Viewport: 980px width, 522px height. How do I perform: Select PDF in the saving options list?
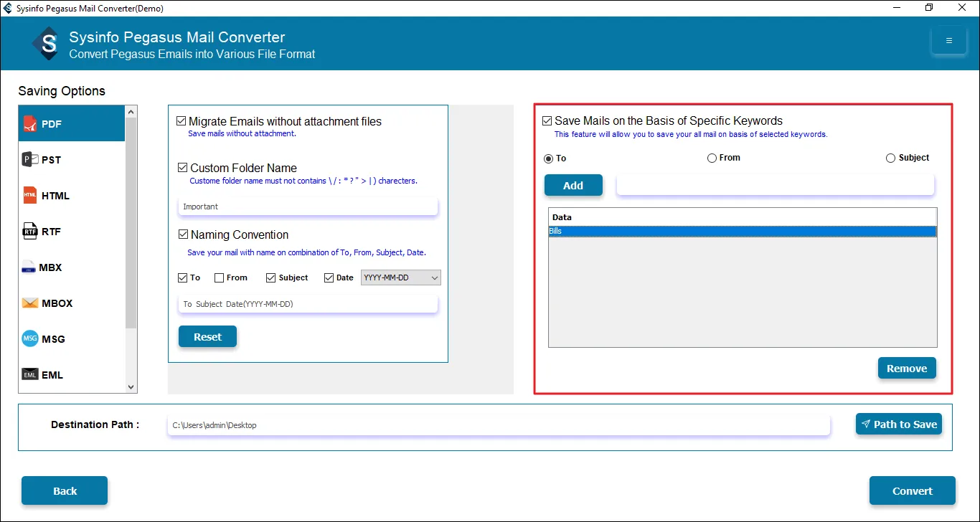click(x=72, y=124)
